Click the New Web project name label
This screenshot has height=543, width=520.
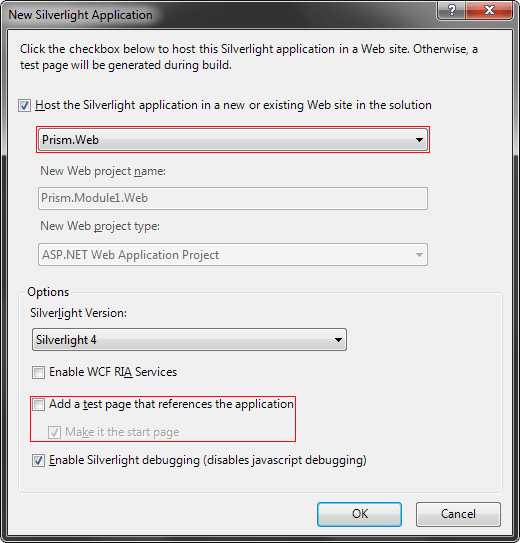[x=103, y=171]
